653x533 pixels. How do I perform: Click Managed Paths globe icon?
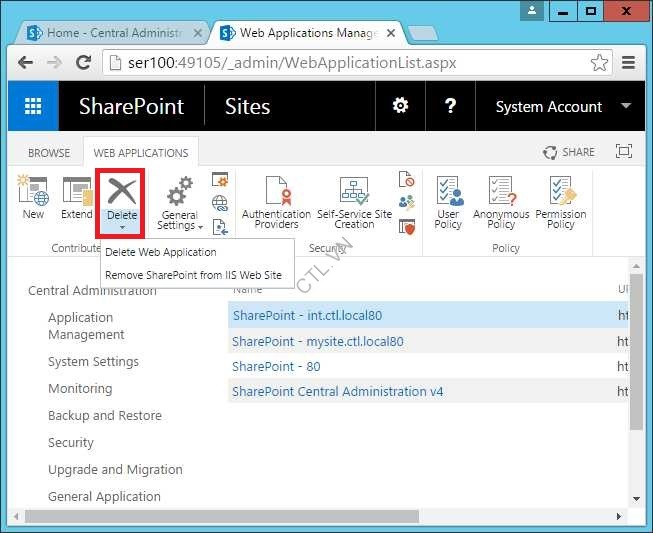pyautogui.click(x=220, y=203)
